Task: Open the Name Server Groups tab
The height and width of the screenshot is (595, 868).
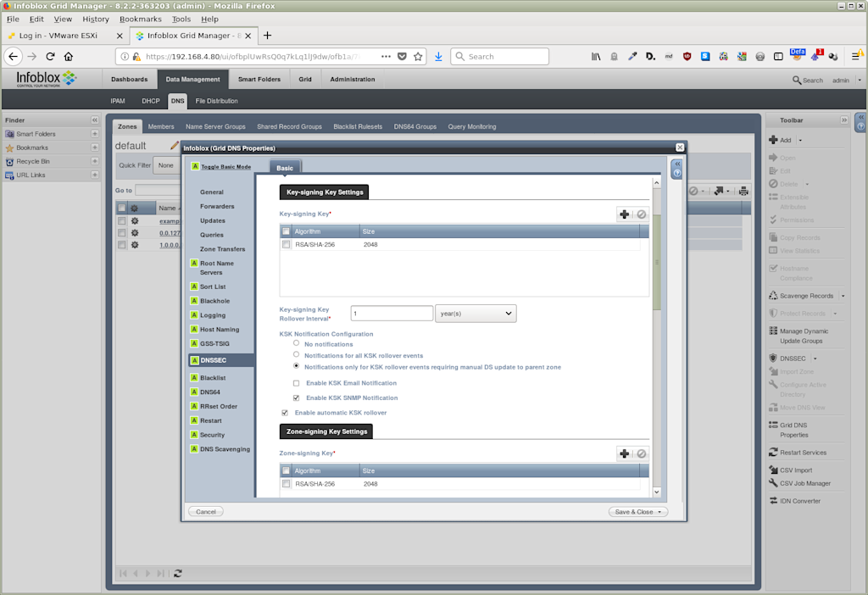Action: click(x=215, y=127)
